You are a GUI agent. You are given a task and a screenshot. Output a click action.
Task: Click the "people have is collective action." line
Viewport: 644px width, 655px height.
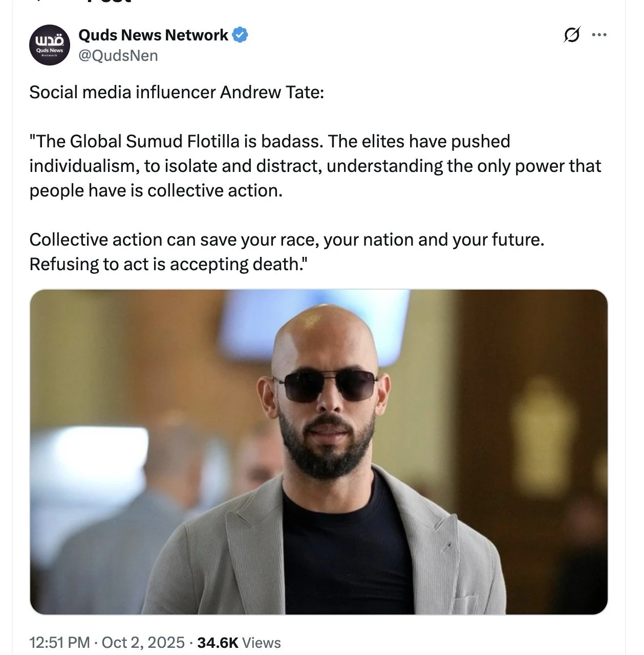point(156,190)
